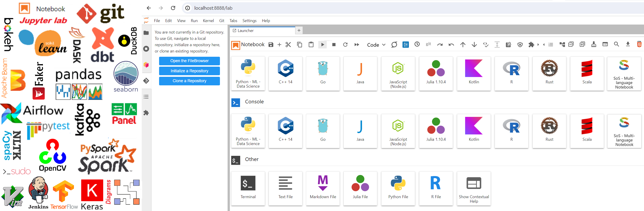Screen dimensions: 644x211
Task: Add a new launcher tab with plus
Action: pos(299,30)
